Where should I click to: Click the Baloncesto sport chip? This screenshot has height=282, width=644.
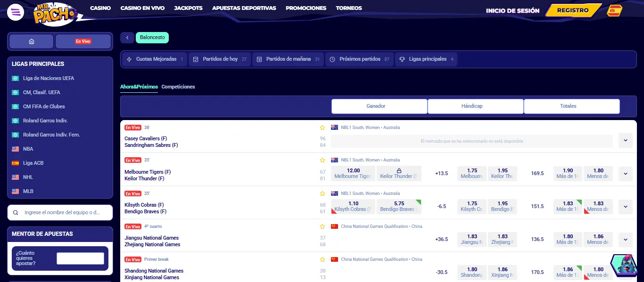click(152, 38)
